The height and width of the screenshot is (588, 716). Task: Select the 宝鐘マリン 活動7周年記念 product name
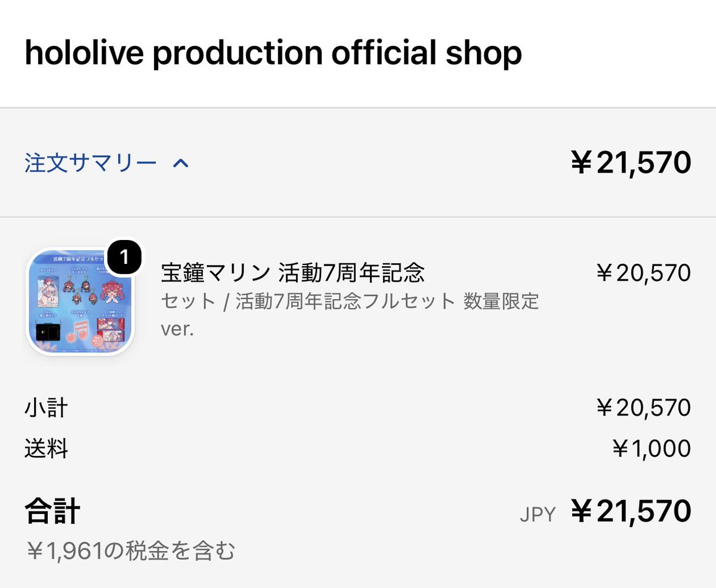tap(293, 273)
